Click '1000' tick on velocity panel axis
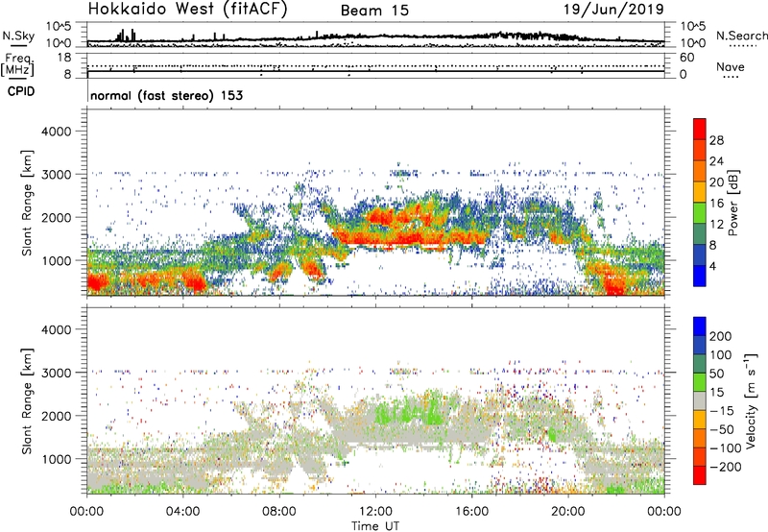The image size is (768, 532). [x=56, y=459]
